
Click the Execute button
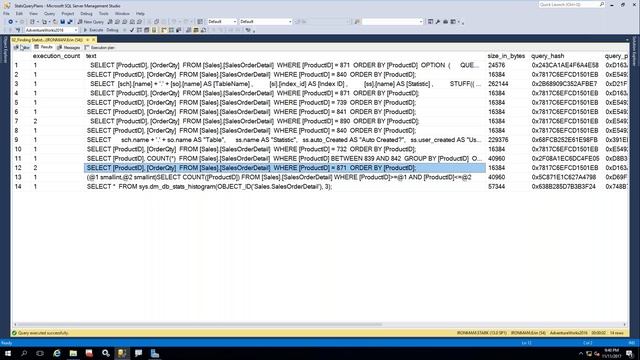(93, 30)
